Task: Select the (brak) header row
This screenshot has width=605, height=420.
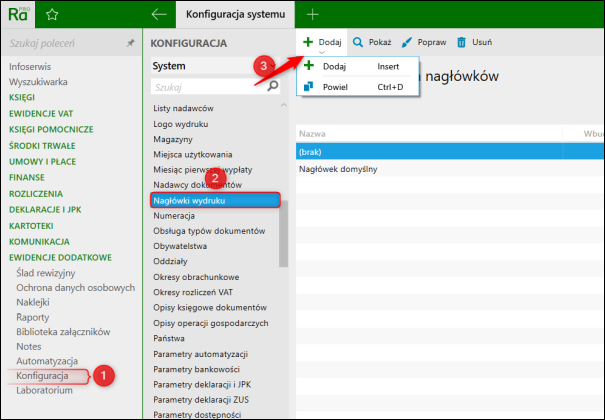Action: (x=450, y=152)
